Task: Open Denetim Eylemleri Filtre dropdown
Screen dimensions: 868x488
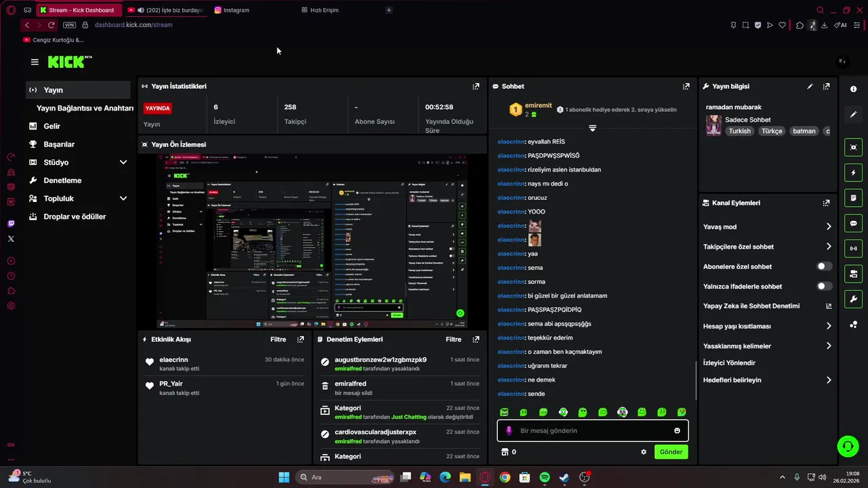Action: click(x=453, y=340)
